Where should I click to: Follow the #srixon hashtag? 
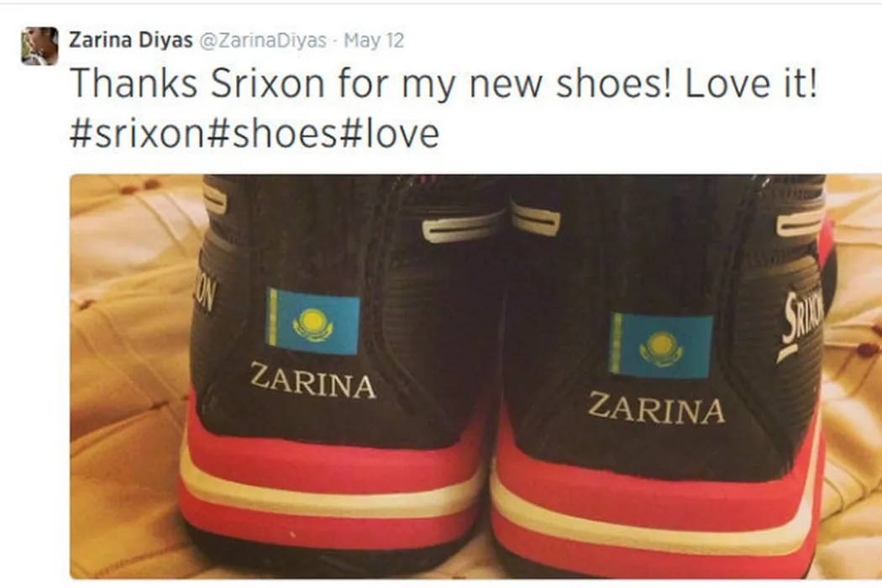point(138,134)
